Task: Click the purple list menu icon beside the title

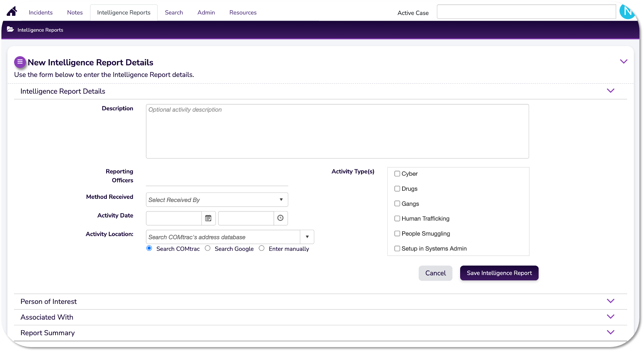Action: pos(20,62)
